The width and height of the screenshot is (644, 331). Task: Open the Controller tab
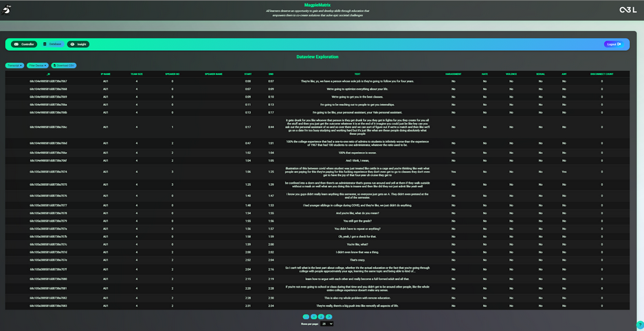[24, 44]
